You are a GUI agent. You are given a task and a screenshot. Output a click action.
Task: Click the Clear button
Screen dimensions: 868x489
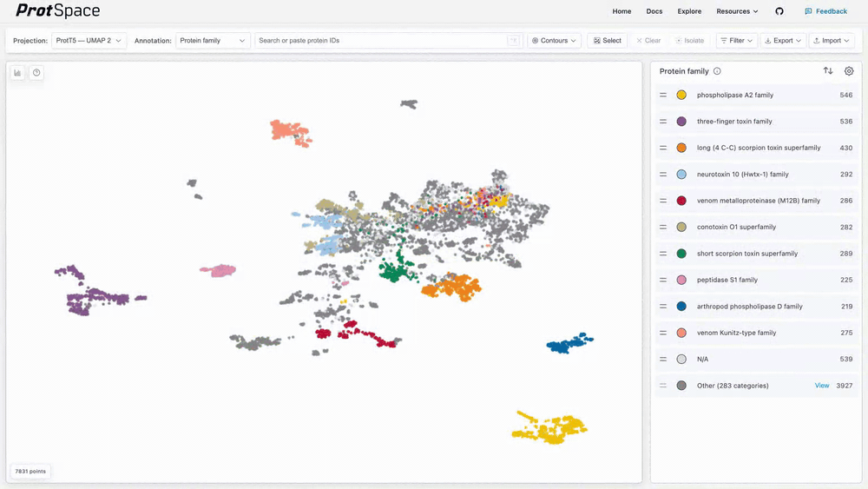pos(648,41)
